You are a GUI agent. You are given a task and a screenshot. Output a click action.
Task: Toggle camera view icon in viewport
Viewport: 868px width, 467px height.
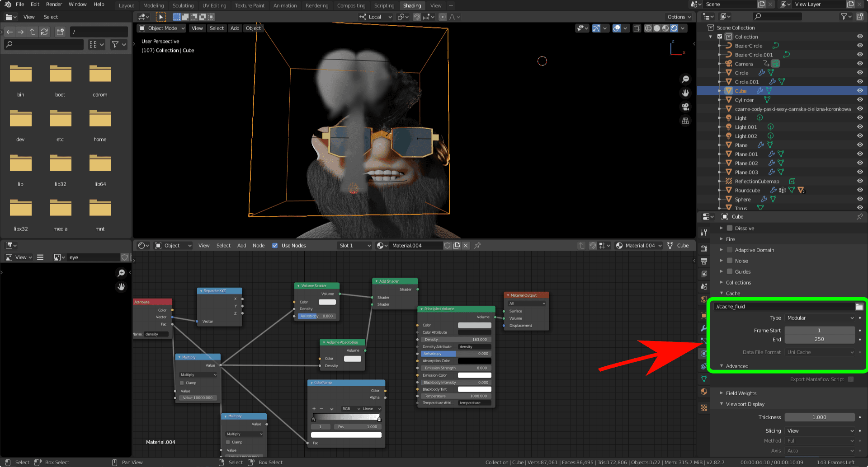[x=685, y=107]
